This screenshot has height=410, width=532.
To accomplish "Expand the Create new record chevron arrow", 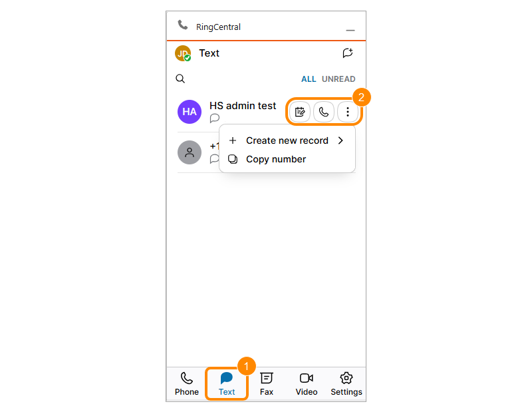I will 340,140.
